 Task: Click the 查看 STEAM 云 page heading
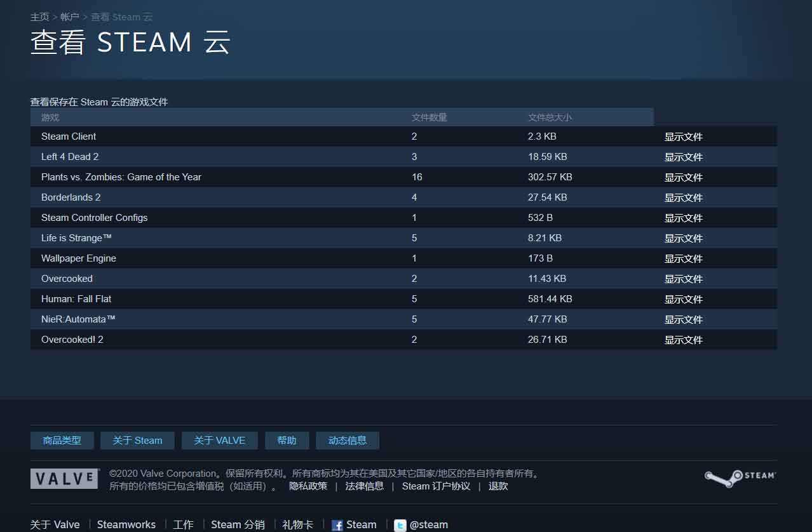point(130,43)
